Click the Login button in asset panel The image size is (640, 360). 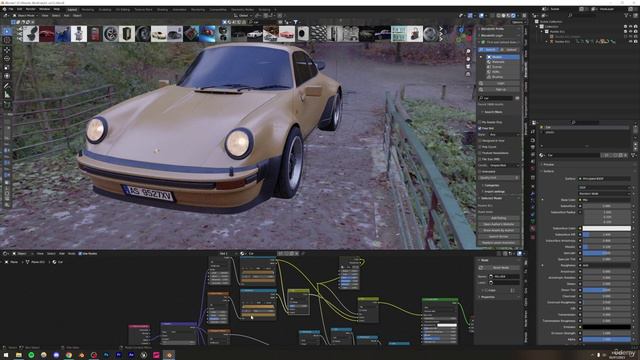point(500,84)
